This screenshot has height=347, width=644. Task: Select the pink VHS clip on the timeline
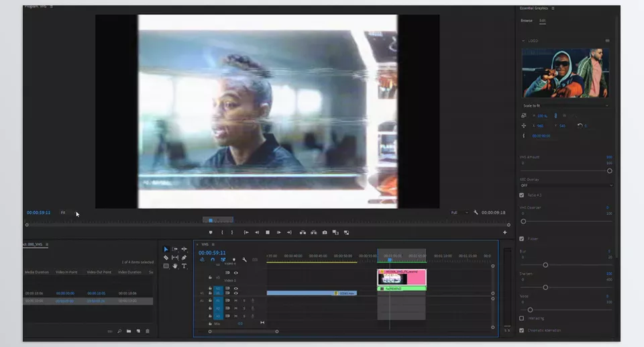(402, 277)
